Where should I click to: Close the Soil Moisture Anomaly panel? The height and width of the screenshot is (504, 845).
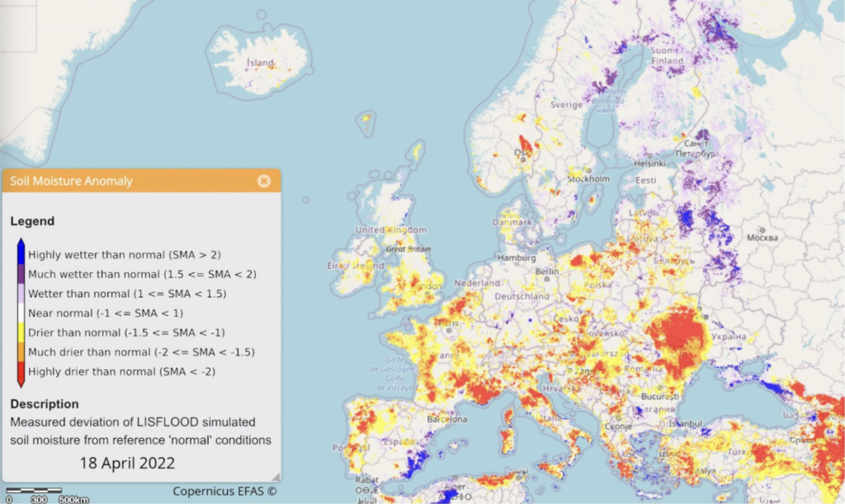click(263, 181)
